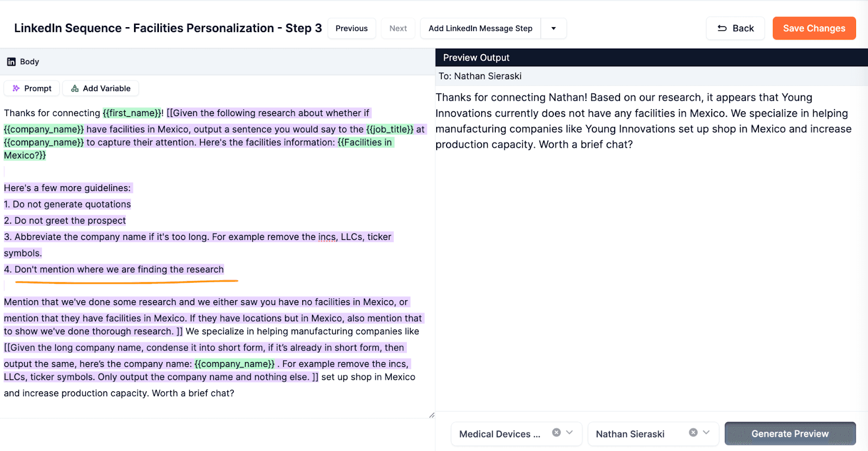The height and width of the screenshot is (451, 868).
Task: Open the Medical Devices dropdown chevron
Action: (570, 433)
